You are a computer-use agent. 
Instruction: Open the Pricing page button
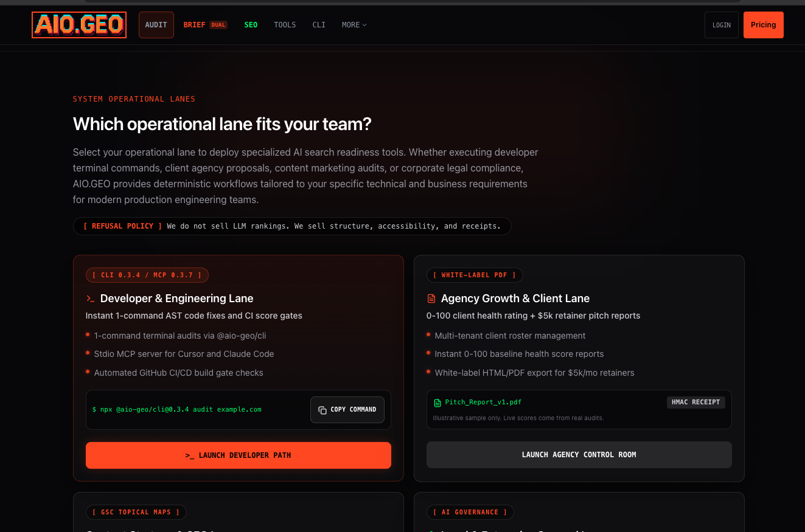(x=764, y=25)
